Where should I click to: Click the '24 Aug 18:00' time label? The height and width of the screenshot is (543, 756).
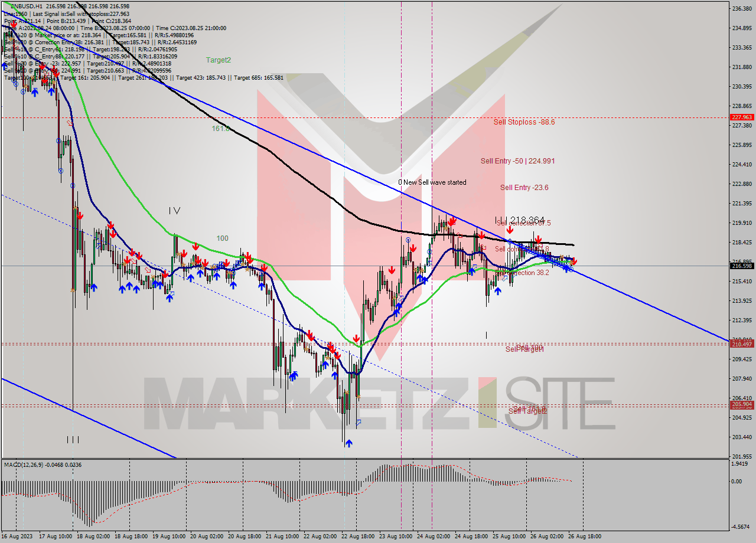(471, 537)
